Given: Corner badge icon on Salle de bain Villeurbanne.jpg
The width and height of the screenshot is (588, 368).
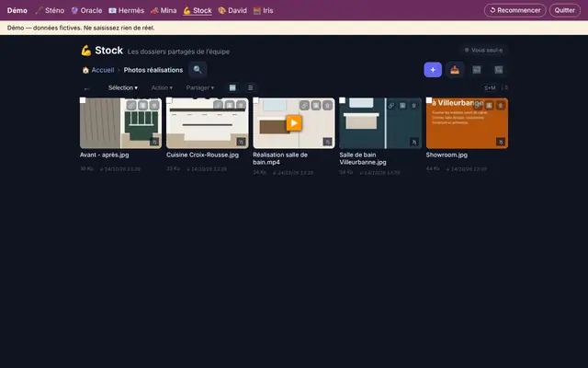Looking at the screenshot, I should pos(414,142).
